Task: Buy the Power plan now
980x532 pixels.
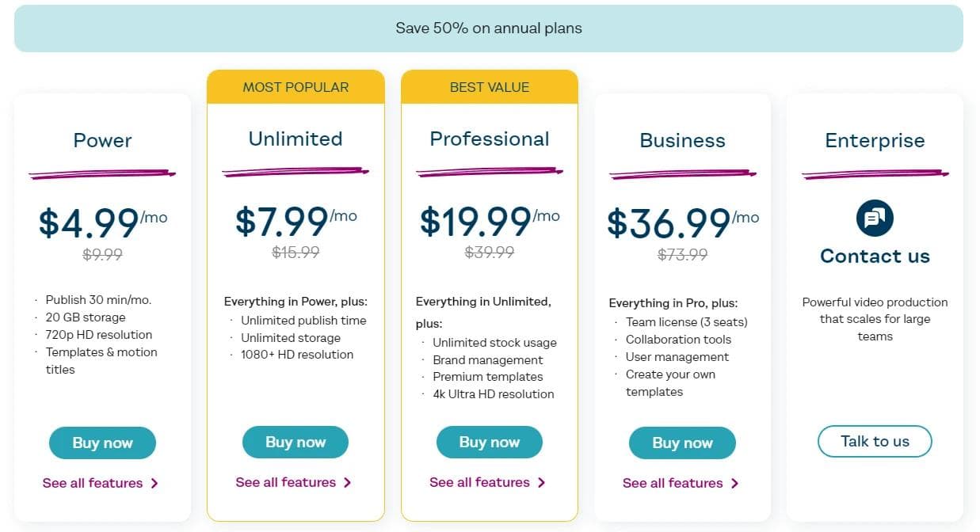Action: [102, 443]
